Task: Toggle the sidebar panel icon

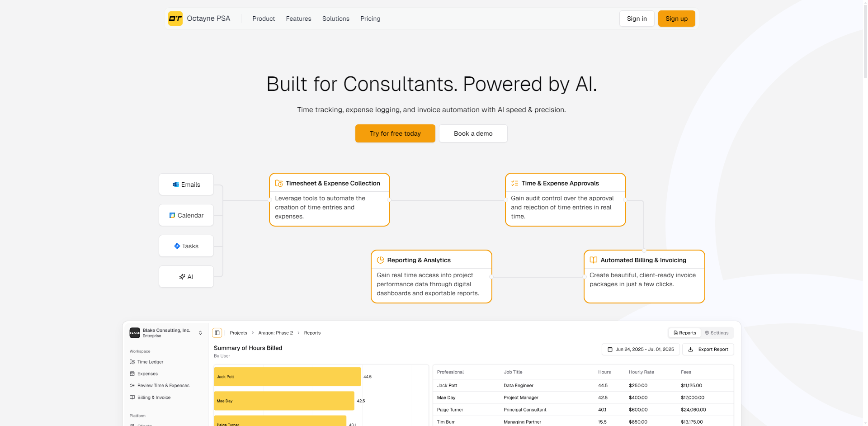Action: click(x=217, y=333)
